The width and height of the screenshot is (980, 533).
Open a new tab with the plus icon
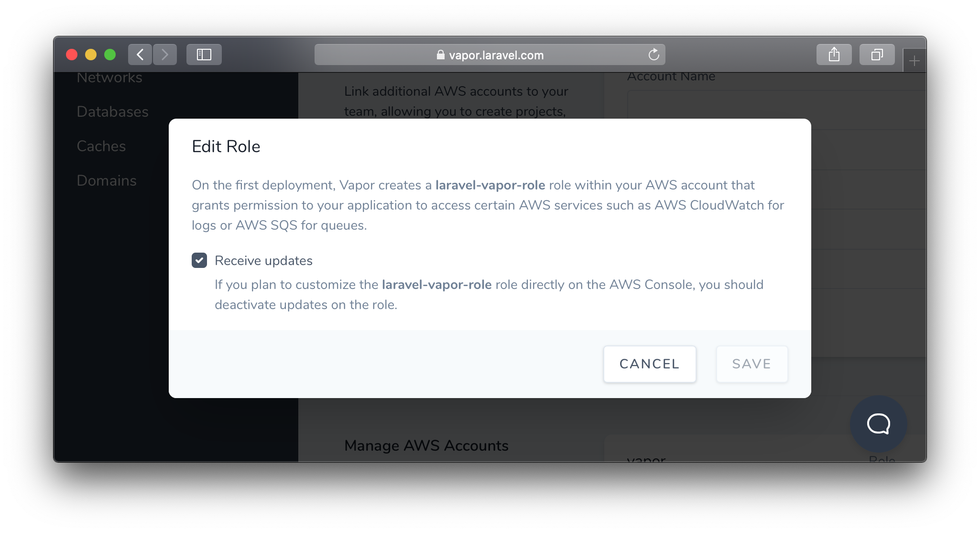(914, 61)
